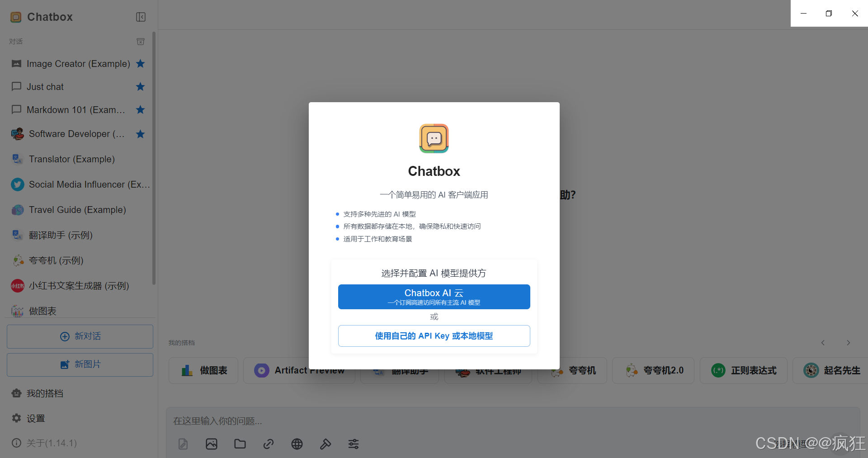This screenshot has width=868, height=458.
Task: Select the Chatbox AI 云 option
Action: pos(434,297)
